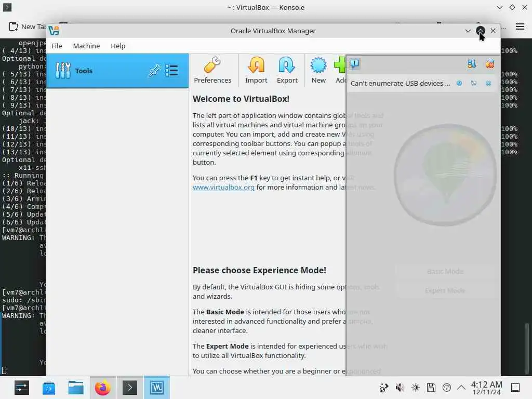The width and height of the screenshot is (532, 399).
Task: Click the Import appliance toolbar icon
Action: pyautogui.click(x=256, y=71)
